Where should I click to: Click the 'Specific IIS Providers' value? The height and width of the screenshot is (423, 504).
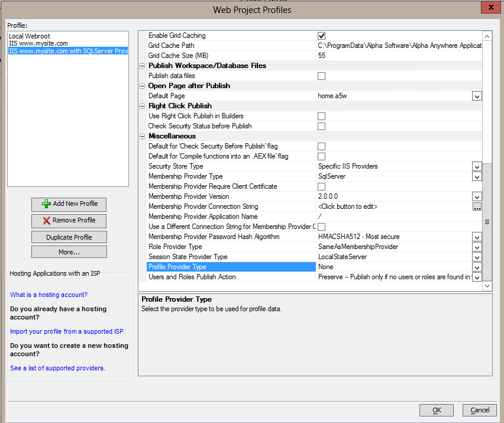[348, 166]
